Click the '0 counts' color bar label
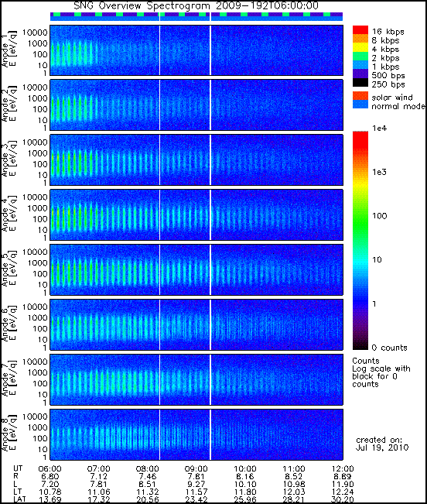This screenshot has height=504, width=427. click(389, 348)
